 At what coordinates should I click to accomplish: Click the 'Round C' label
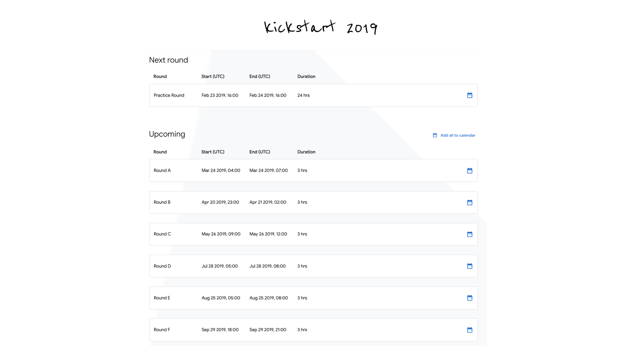pos(162,234)
